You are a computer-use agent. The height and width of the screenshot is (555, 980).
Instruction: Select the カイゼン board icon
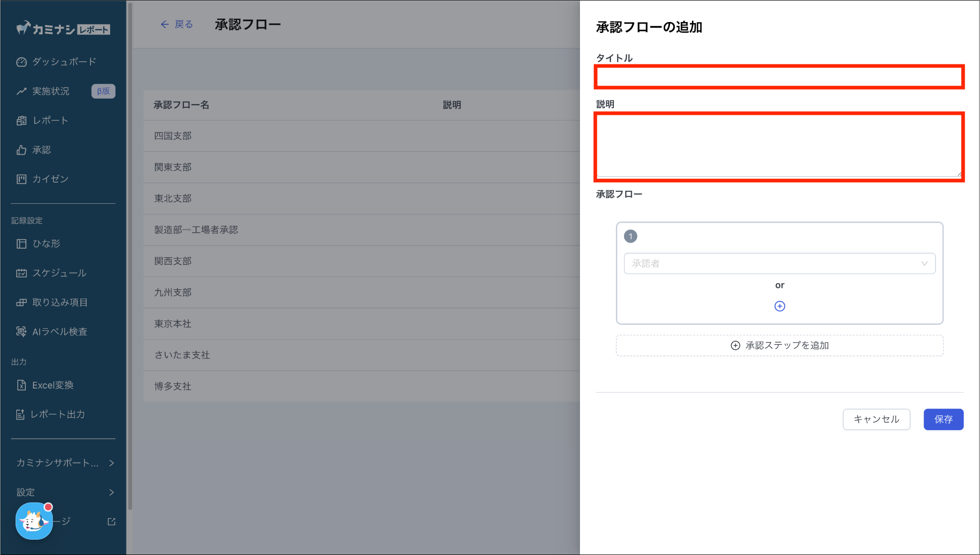[x=21, y=179]
